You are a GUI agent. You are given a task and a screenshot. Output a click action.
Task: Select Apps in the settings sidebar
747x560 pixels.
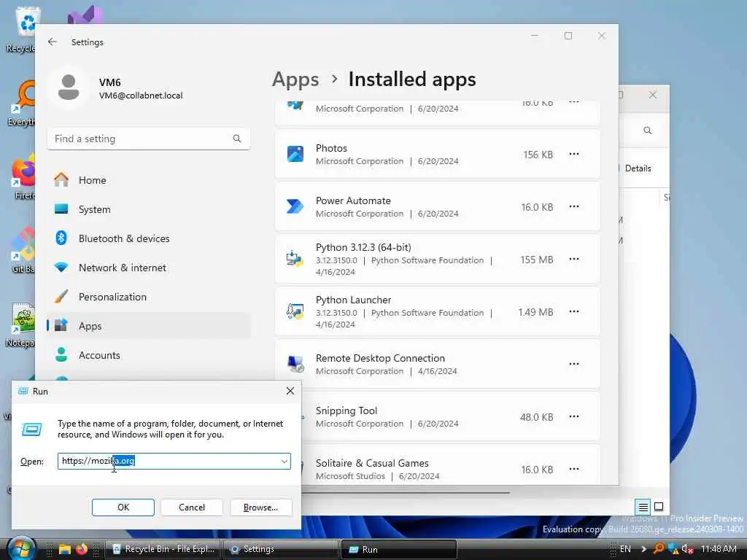(149, 326)
